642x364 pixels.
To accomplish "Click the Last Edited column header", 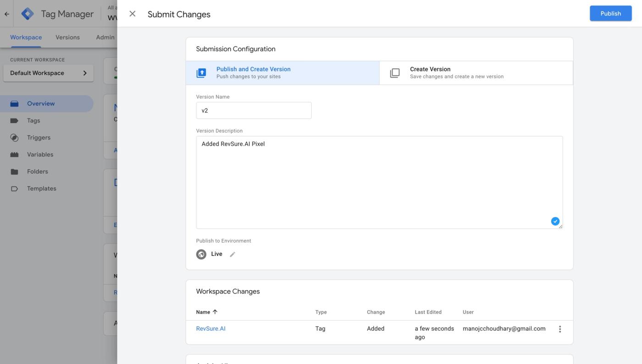I will [x=428, y=312].
